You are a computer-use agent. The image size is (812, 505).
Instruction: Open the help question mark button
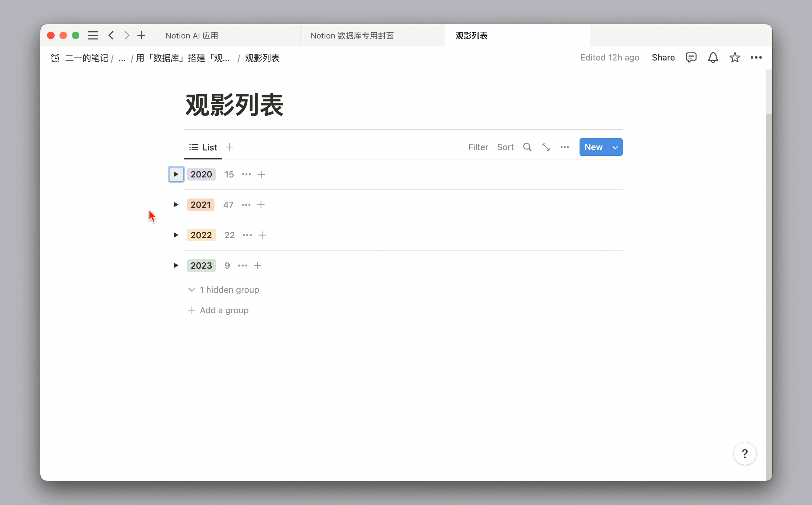745,454
